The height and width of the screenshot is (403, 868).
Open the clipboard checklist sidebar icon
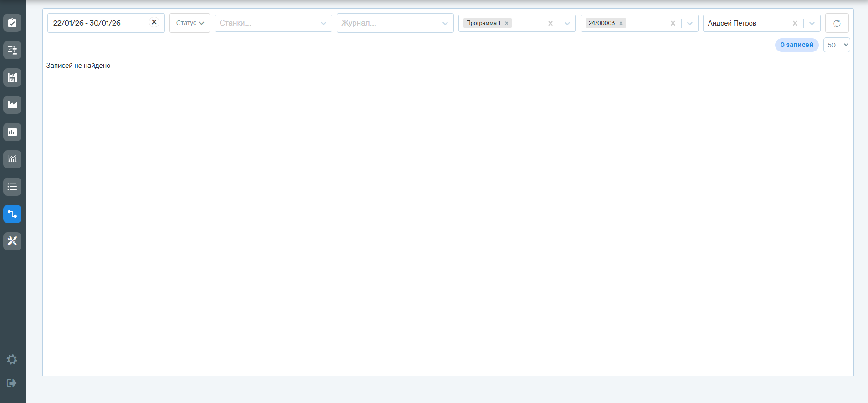coord(12,23)
